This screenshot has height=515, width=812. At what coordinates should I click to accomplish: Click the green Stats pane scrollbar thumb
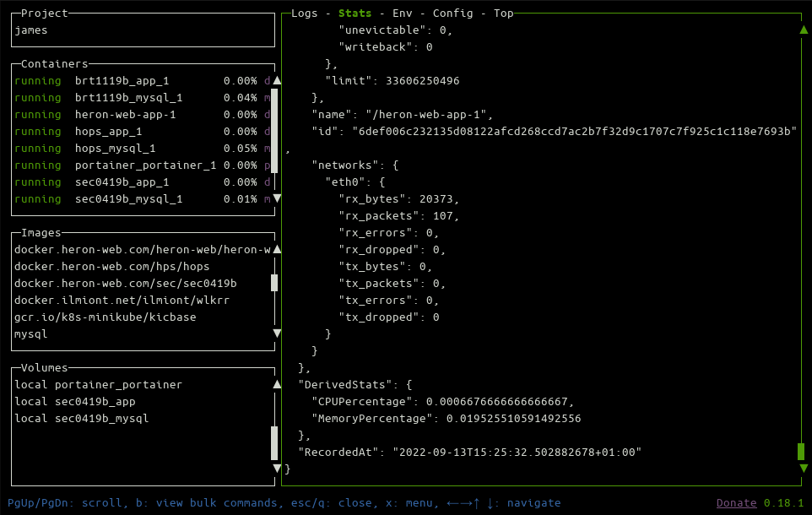click(801, 452)
